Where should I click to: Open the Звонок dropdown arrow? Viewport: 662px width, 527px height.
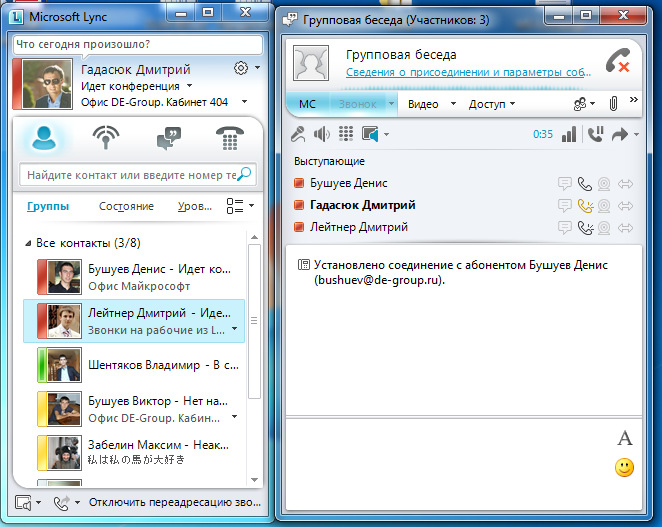pos(391,103)
